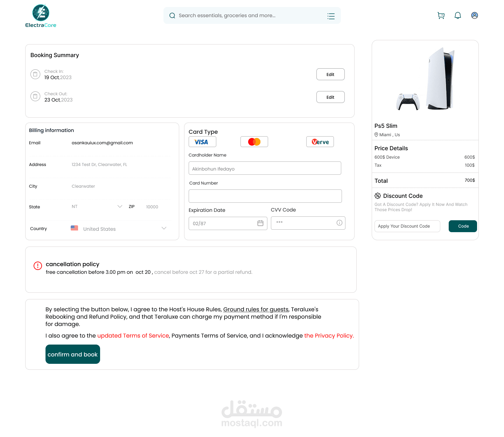Click the City field Clearwater
Image resolution: width=504 pixels, height=437 pixels.
click(83, 186)
